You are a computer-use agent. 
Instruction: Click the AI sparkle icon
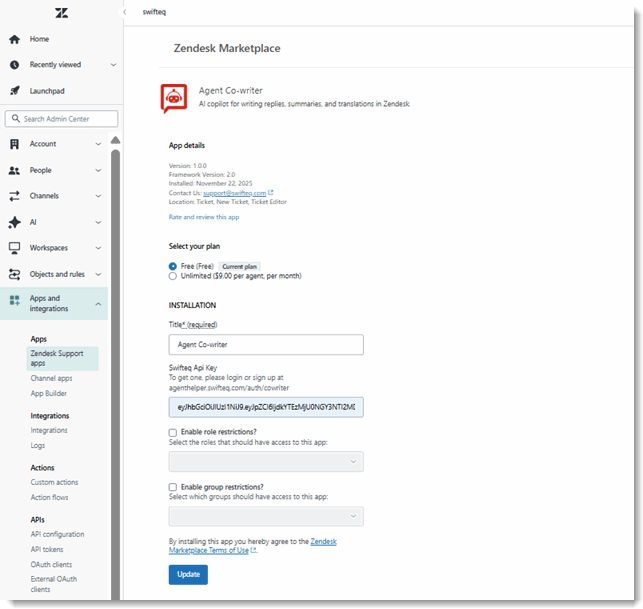pos(14,222)
